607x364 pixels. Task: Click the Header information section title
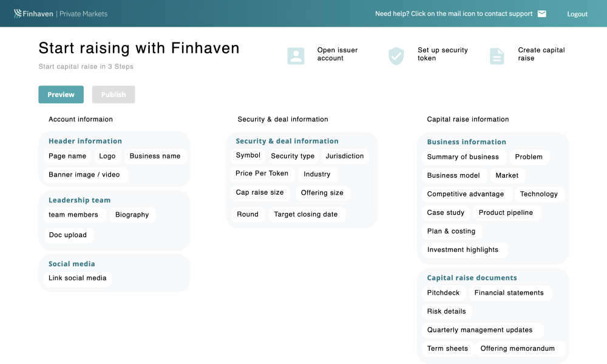point(85,141)
